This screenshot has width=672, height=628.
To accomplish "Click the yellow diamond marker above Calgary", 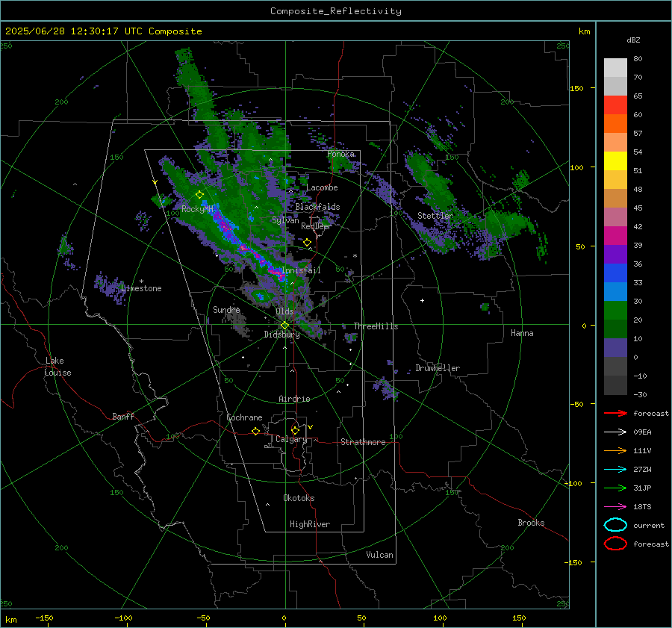I will pyautogui.click(x=295, y=430).
